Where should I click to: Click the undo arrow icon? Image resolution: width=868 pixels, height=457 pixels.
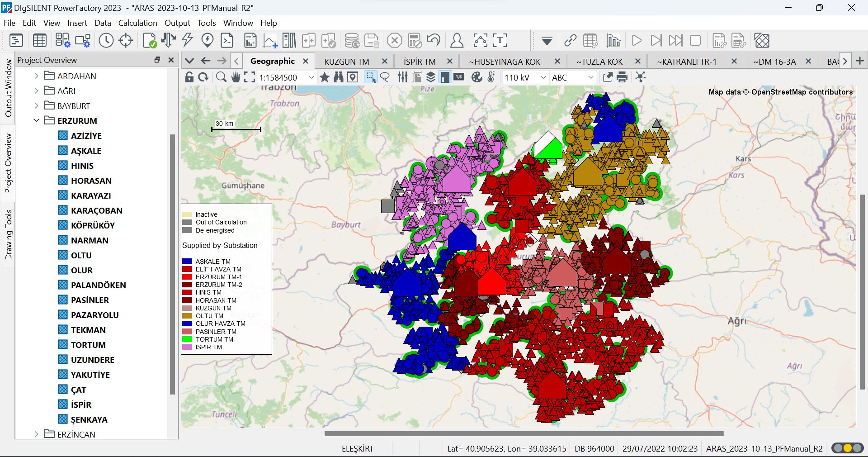(434, 41)
